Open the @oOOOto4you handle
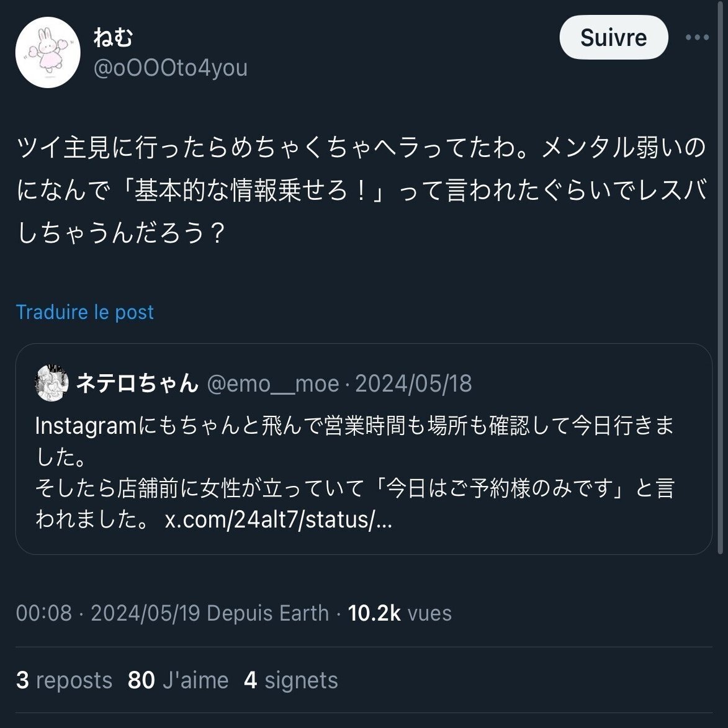 [170, 68]
